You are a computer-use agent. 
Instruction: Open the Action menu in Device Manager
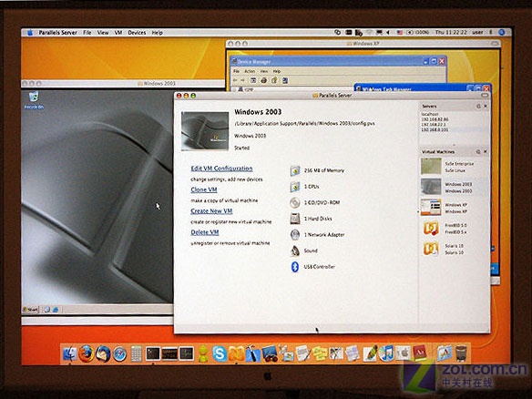tap(250, 71)
